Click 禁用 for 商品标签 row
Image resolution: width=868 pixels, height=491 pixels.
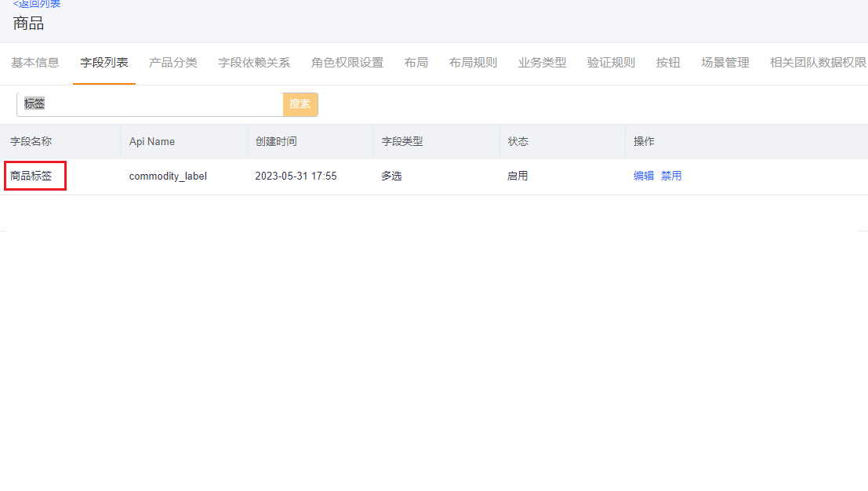[671, 176]
